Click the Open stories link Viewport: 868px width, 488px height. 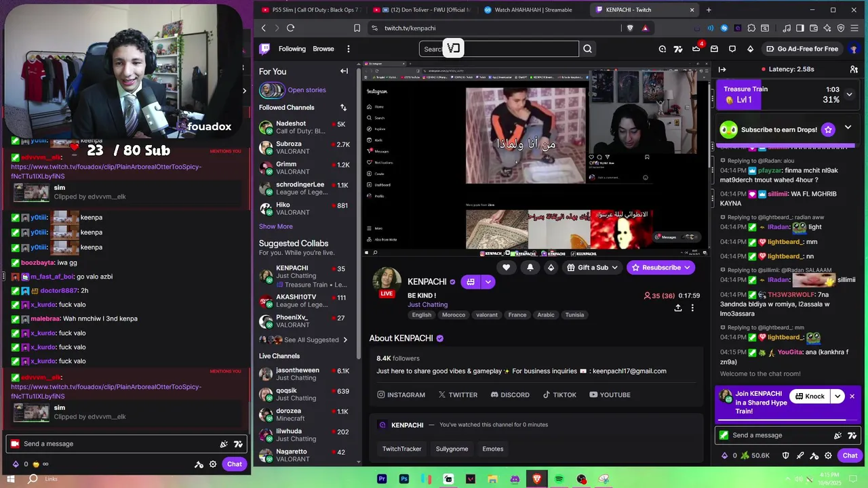(307, 90)
